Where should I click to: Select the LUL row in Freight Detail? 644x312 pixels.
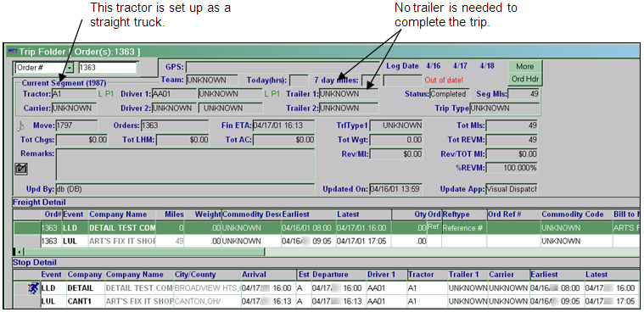(326, 242)
